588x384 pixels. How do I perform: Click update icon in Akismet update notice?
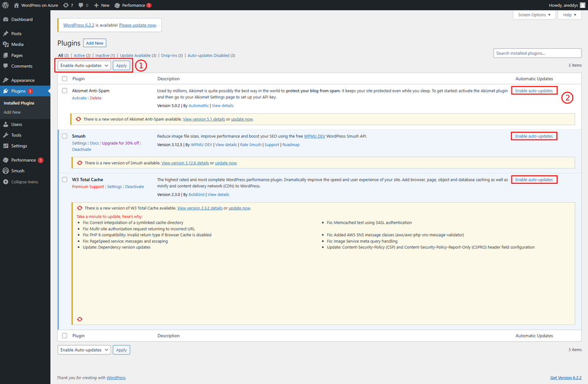(78, 119)
